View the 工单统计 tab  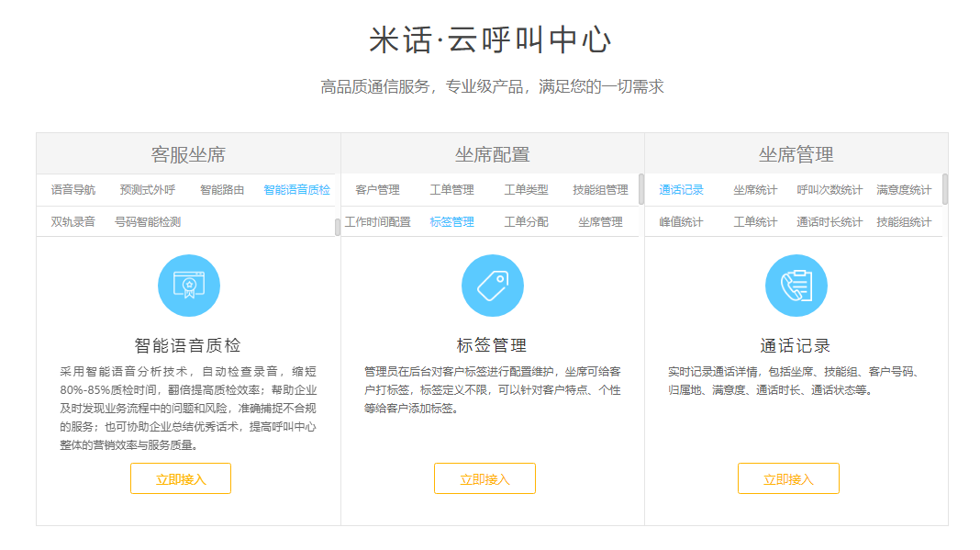coord(755,221)
